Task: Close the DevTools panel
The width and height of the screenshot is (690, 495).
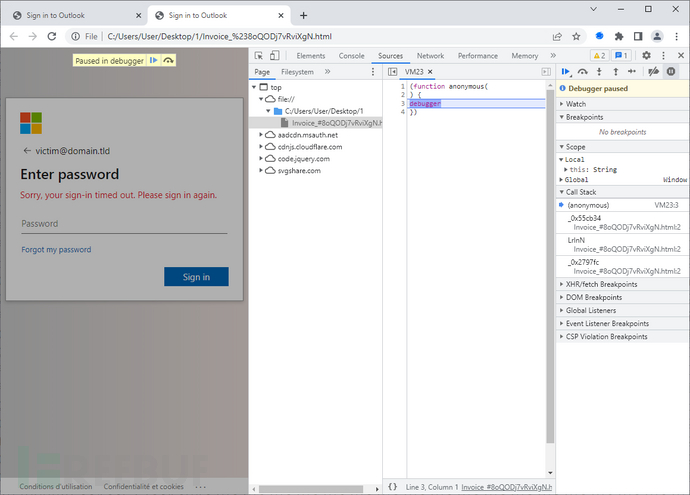Action: (x=680, y=55)
